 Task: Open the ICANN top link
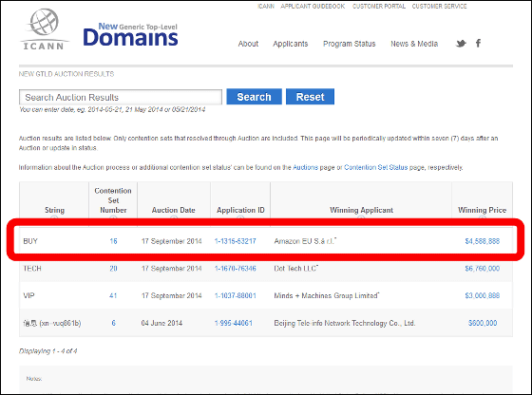coord(266,6)
